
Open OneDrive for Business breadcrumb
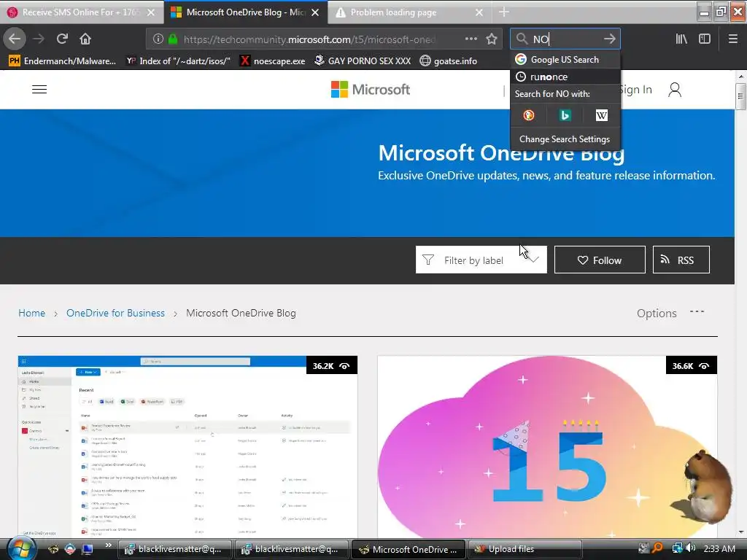115,313
